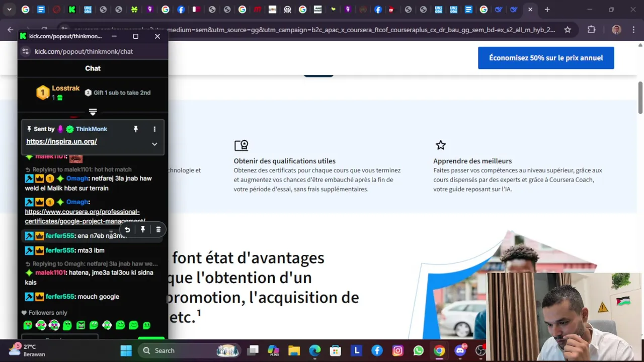Click ferfer555 in the 'mouch google' message
This screenshot has width=644, height=362.
click(x=60, y=297)
